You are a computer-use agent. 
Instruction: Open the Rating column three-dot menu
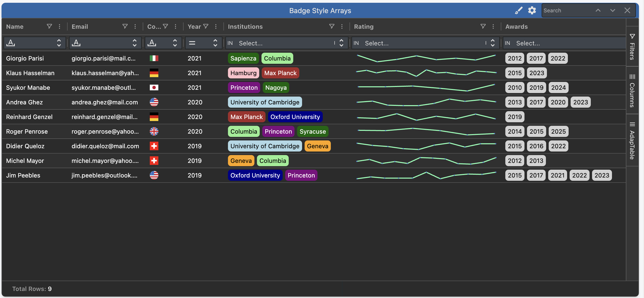(493, 26)
